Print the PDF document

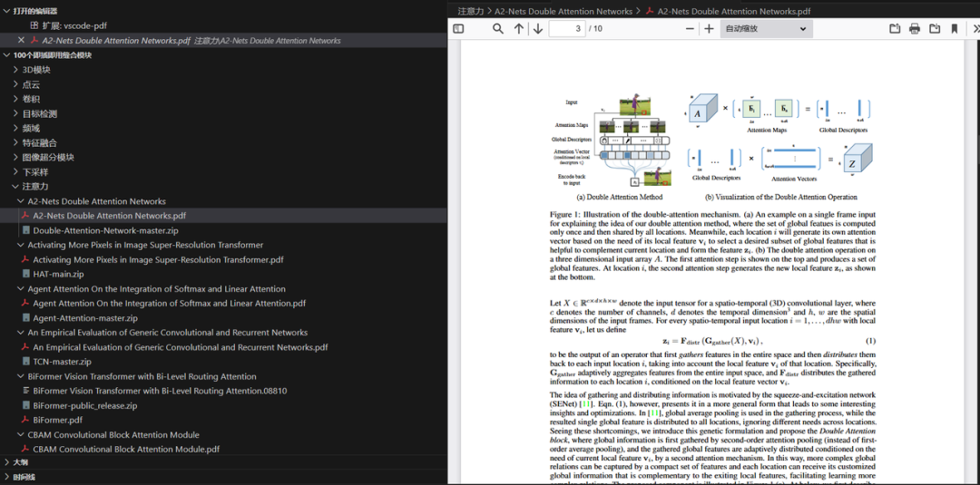click(914, 29)
